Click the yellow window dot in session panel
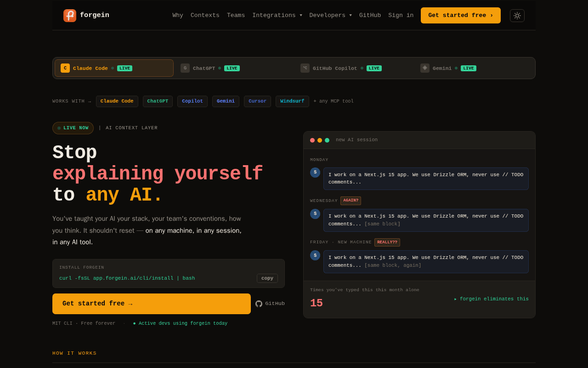 [320, 140]
